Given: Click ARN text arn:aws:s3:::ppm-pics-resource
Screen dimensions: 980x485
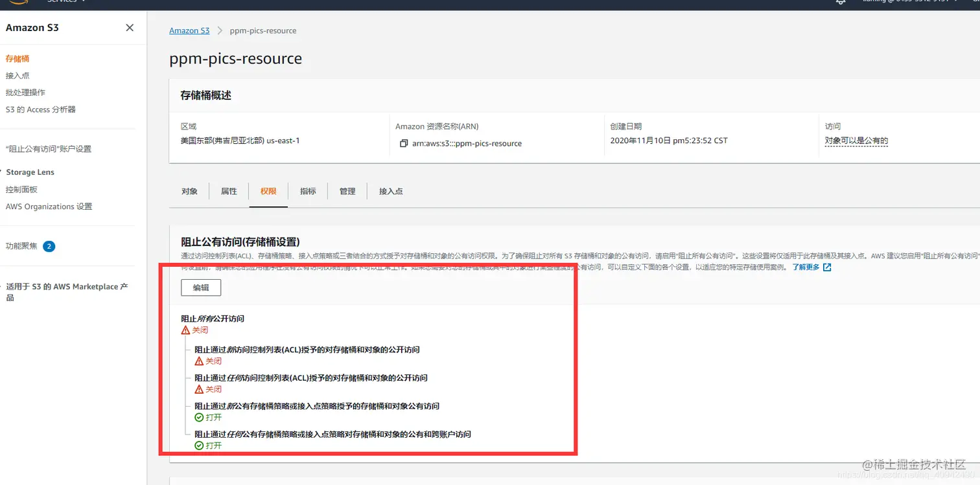Looking at the screenshot, I should pyautogui.click(x=467, y=144).
